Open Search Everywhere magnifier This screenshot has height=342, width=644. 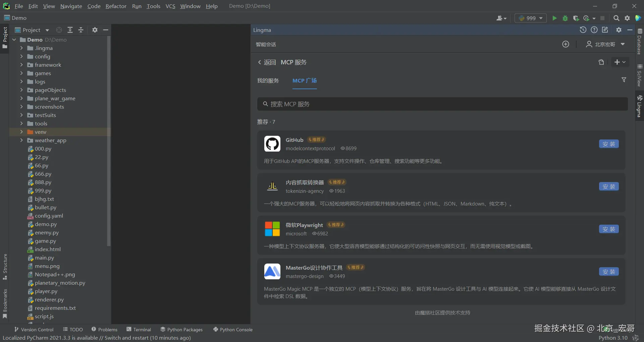tap(616, 18)
